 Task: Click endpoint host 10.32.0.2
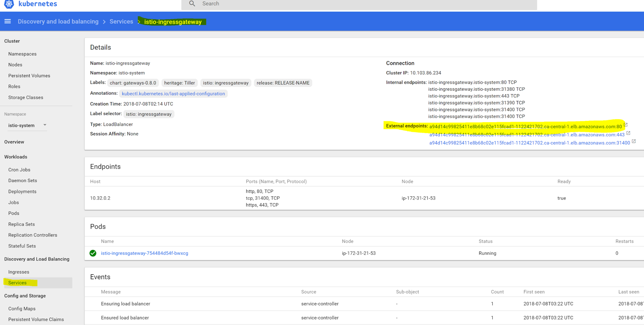point(100,198)
